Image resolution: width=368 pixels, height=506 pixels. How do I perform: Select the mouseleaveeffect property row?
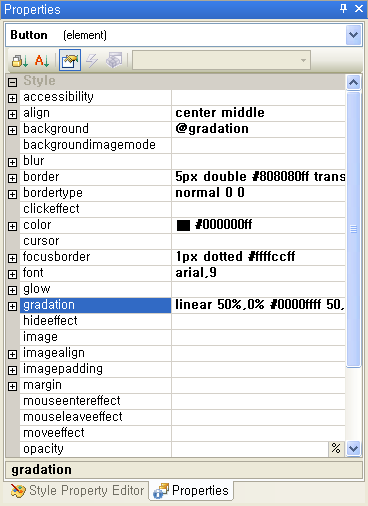183,417
